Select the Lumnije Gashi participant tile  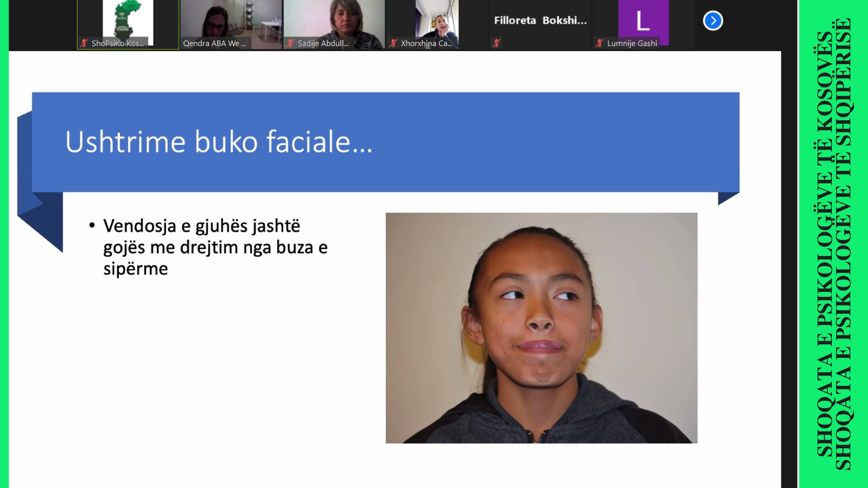click(643, 24)
